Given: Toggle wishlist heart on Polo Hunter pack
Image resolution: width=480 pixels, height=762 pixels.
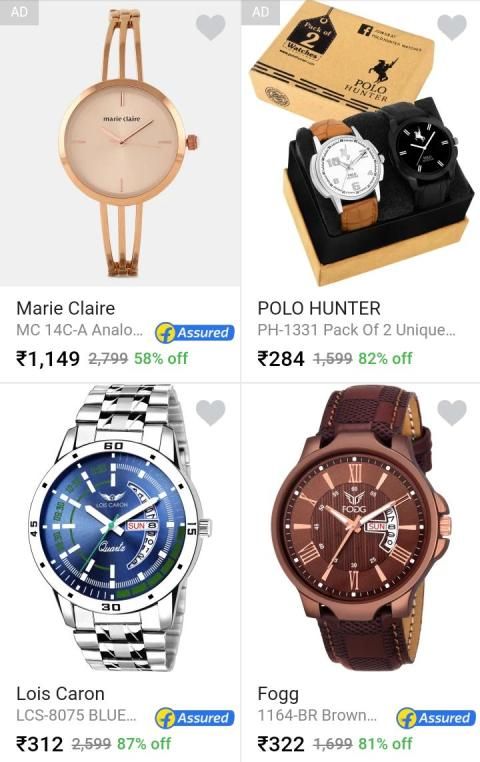Looking at the screenshot, I should coord(452,27).
